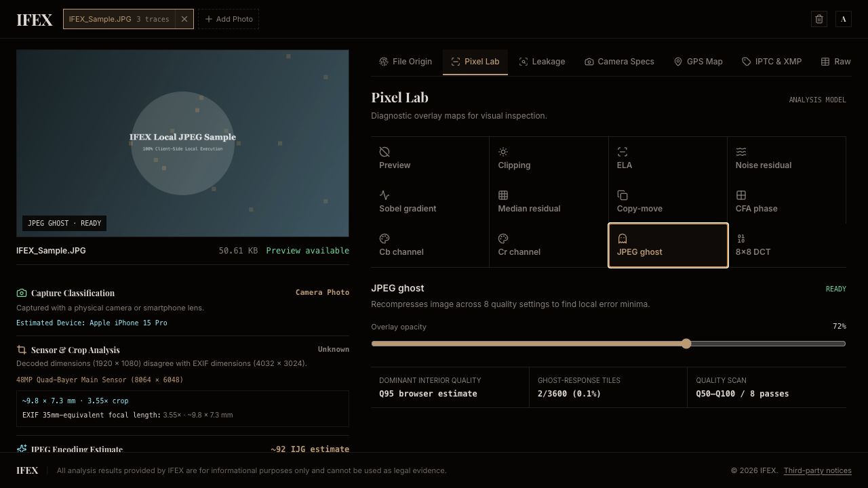Select the ELA overlay map
This screenshot has width=868, height=488.
[x=668, y=159]
